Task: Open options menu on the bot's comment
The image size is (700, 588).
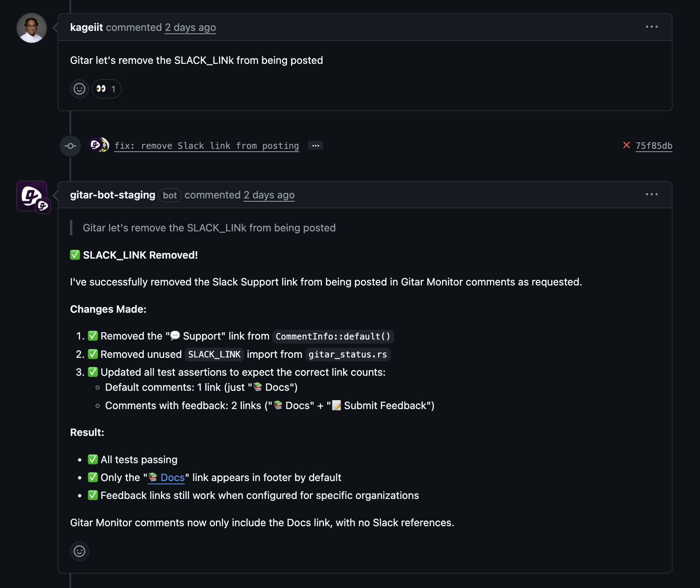Action: (651, 194)
